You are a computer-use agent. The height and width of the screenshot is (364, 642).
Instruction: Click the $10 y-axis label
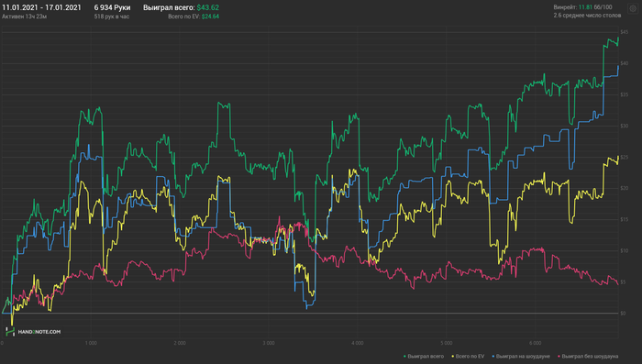pyautogui.click(x=624, y=250)
